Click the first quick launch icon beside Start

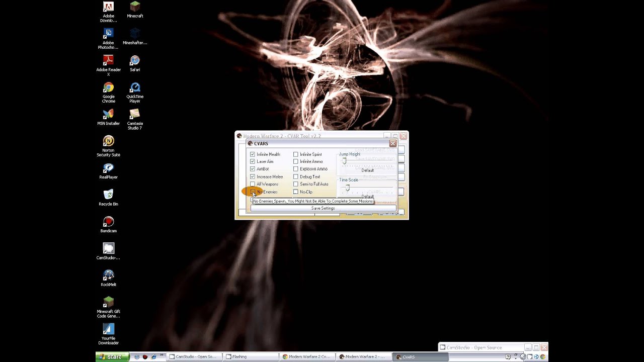click(136, 357)
